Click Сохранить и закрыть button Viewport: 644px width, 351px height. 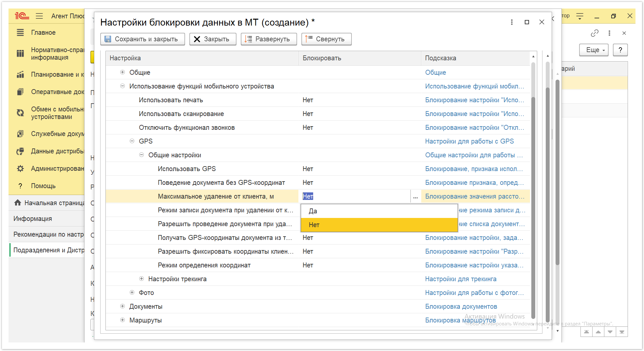[142, 39]
